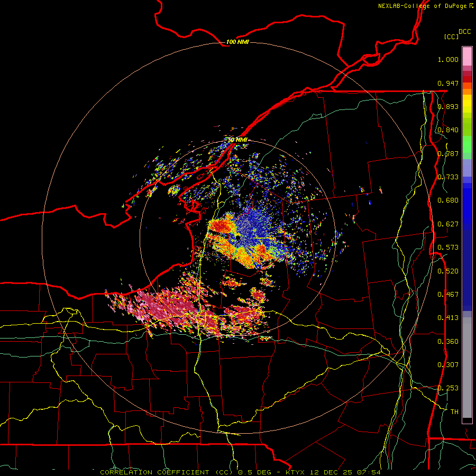Image resolution: width=476 pixels, height=476 pixels.
Task: Click the 0.360 color scale value
Action: point(448,342)
